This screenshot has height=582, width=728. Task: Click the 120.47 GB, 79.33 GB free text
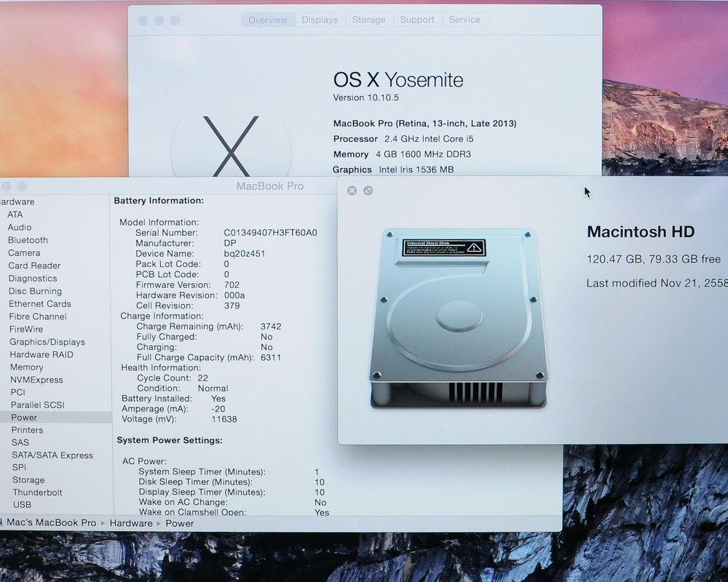(654, 259)
